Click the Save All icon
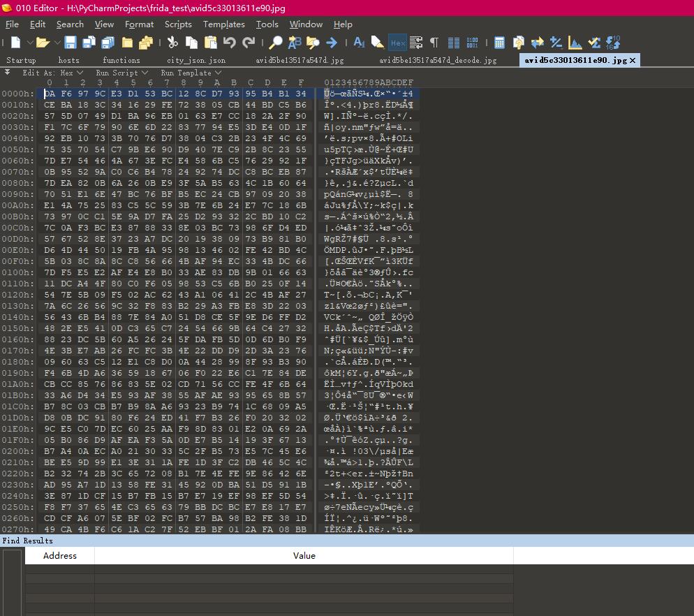This screenshot has height=616, width=694. [x=108, y=43]
